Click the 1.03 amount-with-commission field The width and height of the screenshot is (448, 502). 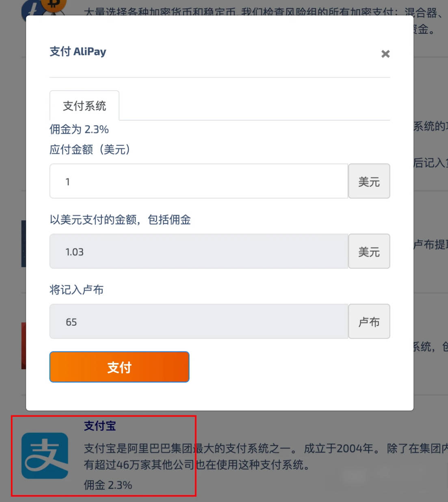tap(199, 252)
